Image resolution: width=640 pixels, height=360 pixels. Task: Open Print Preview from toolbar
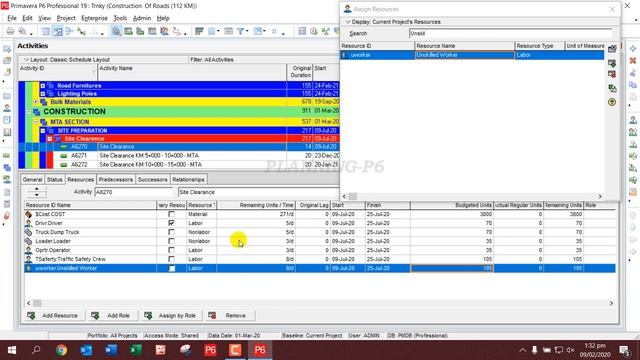coord(22,31)
